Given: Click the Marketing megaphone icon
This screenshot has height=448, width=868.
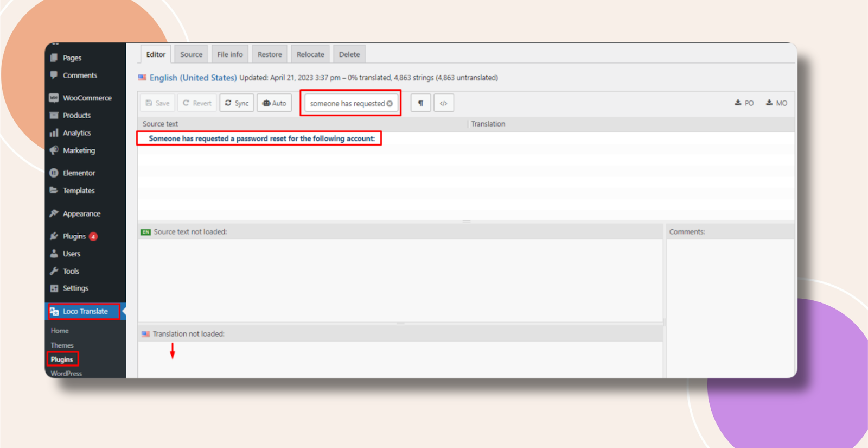Looking at the screenshot, I should tap(54, 150).
